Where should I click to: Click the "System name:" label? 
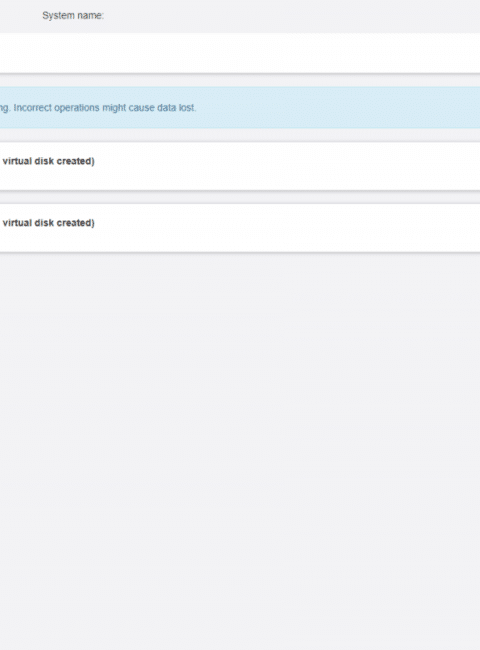(73, 16)
